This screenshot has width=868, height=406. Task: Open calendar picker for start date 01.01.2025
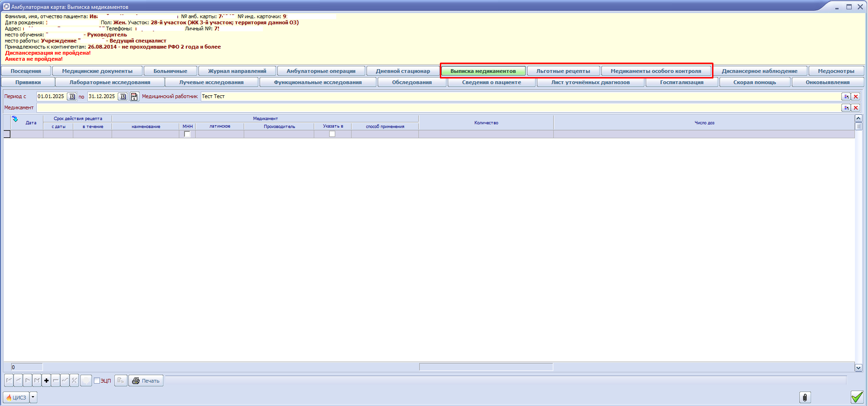click(72, 97)
